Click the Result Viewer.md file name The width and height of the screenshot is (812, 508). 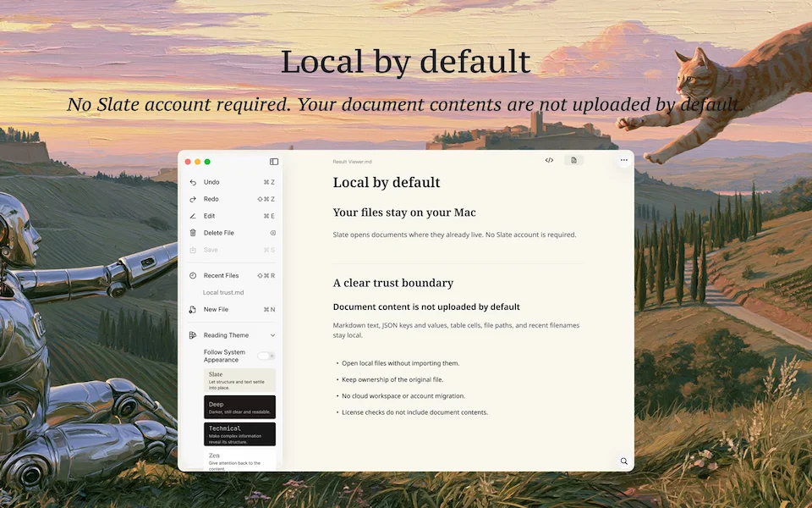tap(352, 162)
